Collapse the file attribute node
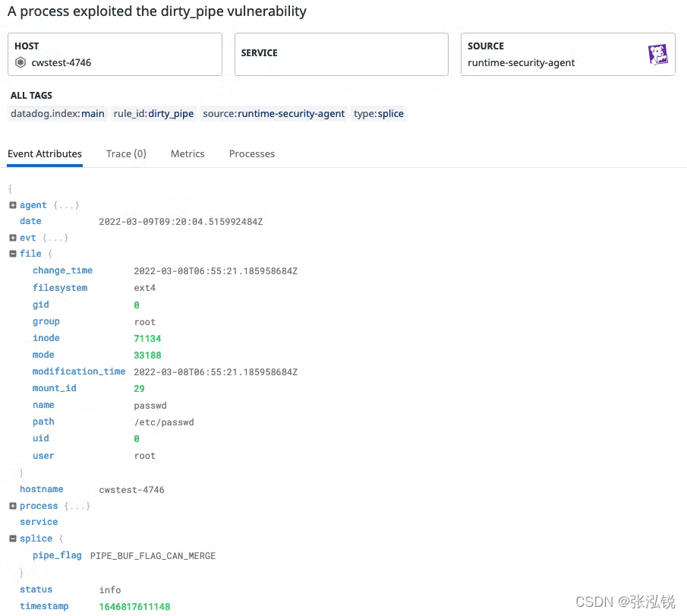This screenshot has width=687, height=616. pos(13,254)
